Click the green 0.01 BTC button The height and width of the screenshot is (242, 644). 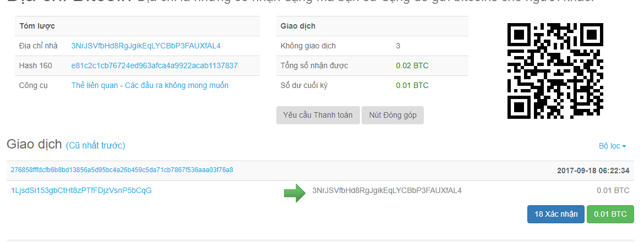610,214
